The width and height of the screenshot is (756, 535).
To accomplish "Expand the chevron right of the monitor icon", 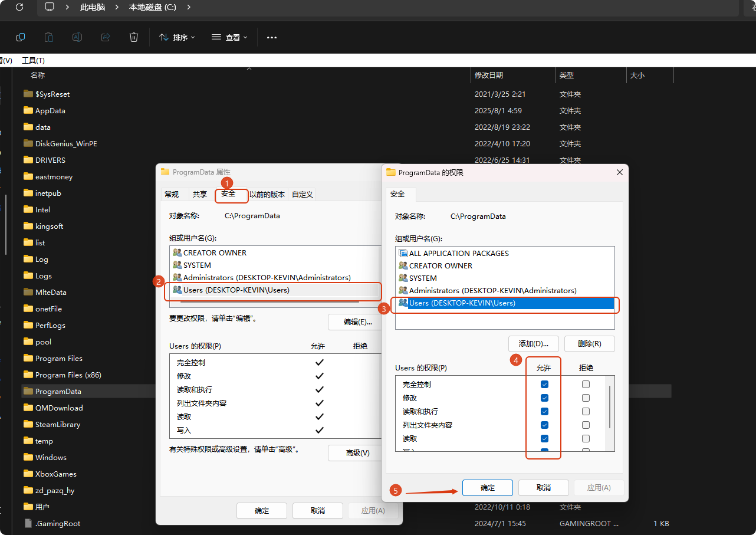I will coord(68,8).
